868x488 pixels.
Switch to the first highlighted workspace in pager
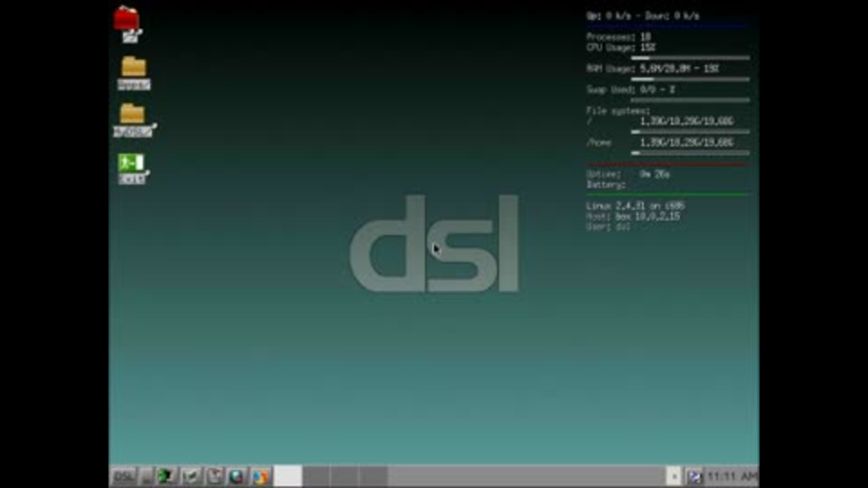click(288, 476)
